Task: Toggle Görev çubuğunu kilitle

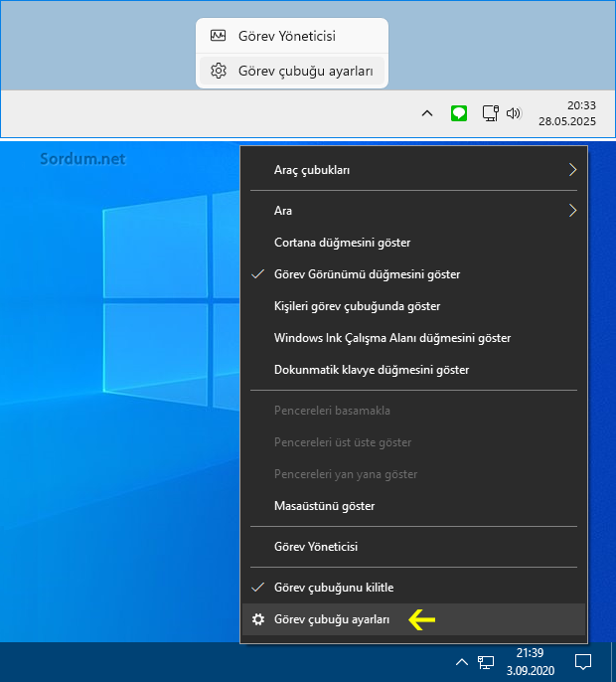Action: click(413, 588)
